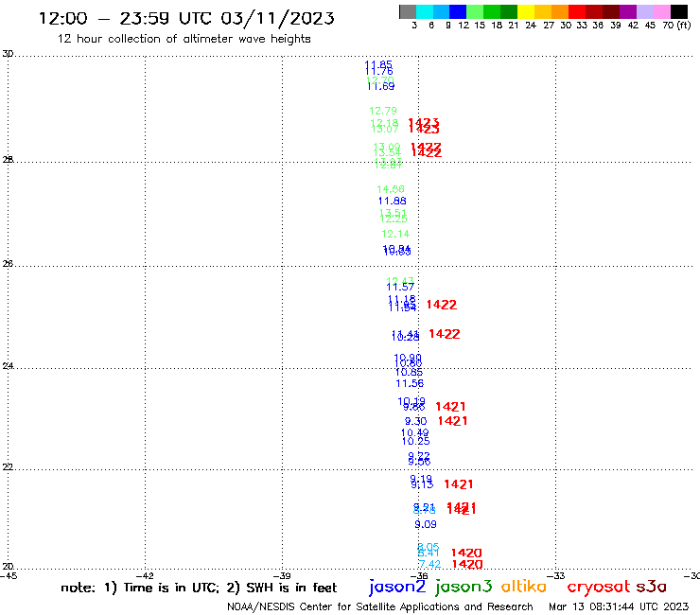The height and width of the screenshot is (615, 700).
Task: Select the wave height reading 14.56
Action: (391, 189)
